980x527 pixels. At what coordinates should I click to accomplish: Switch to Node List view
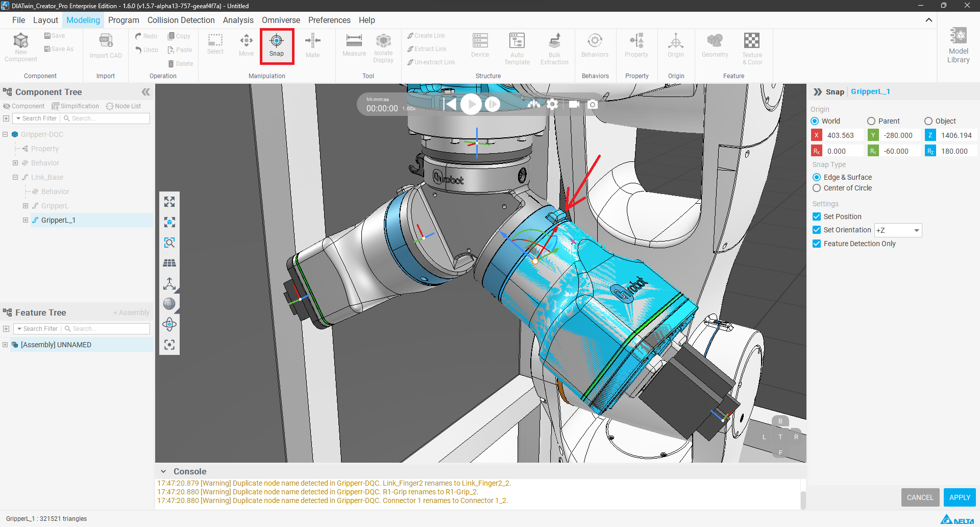[124, 106]
